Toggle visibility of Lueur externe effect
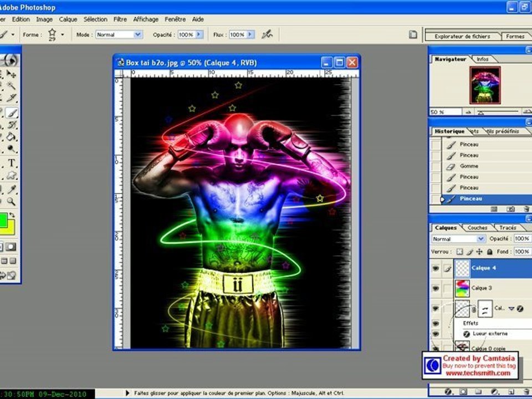The width and height of the screenshot is (532, 399). pyautogui.click(x=436, y=334)
